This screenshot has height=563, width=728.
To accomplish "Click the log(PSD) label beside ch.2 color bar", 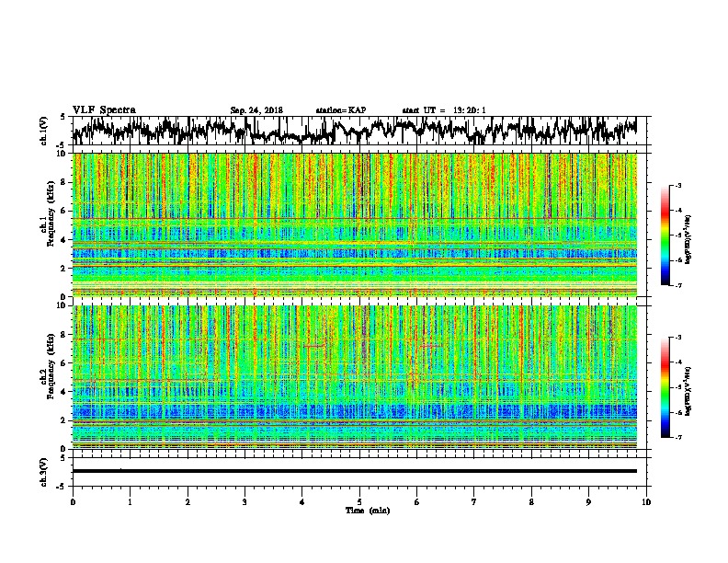I will pos(688,391).
